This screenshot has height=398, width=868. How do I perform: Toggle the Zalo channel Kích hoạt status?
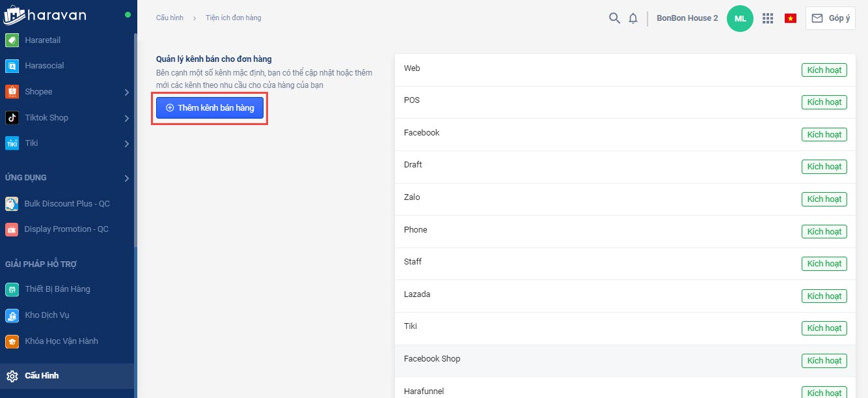click(x=824, y=199)
